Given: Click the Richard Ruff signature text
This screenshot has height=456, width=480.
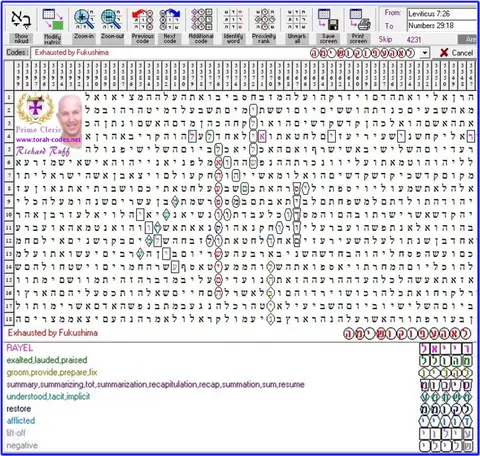Looking at the screenshot, I should pos(43,151).
